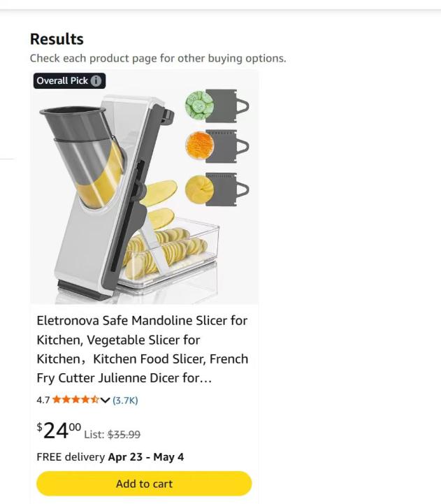Click the info icon beside Overall Pick
This screenshot has width=441, height=504.
[x=96, y=80]
